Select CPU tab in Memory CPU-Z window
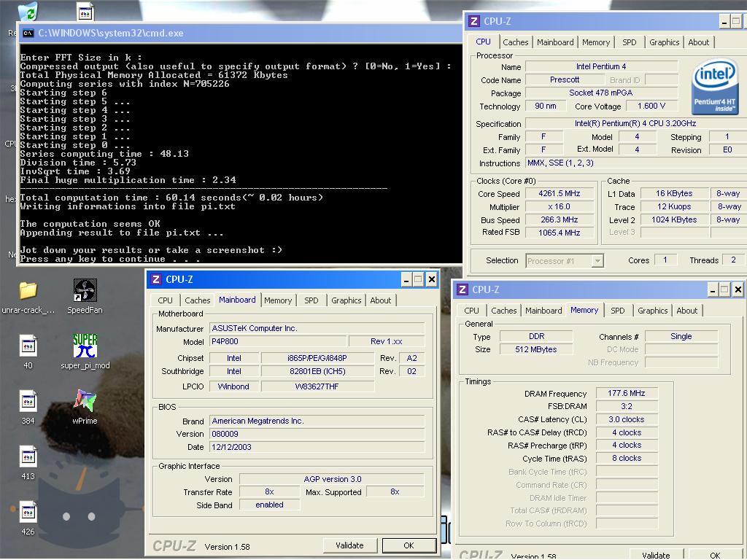The height and width of the screenshot is (560, 747). 471,311
